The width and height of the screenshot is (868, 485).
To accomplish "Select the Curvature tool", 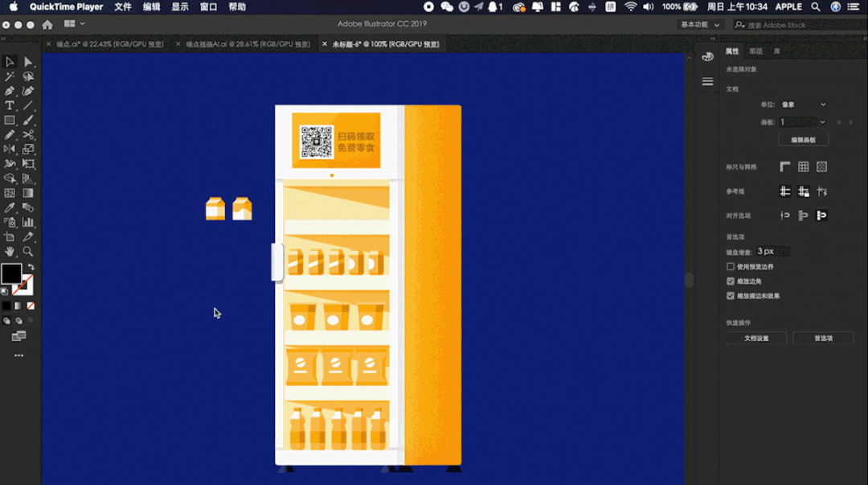I will [x=27, y=91].
